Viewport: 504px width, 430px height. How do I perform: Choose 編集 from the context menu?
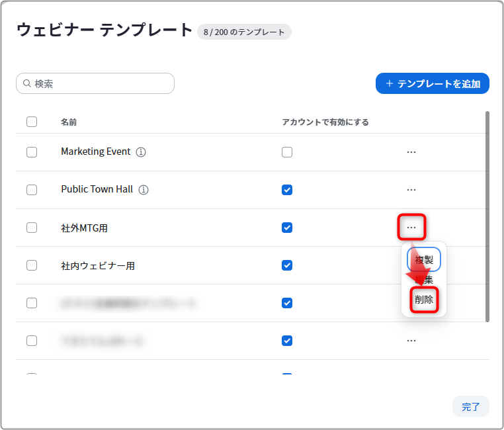point(424,280)
